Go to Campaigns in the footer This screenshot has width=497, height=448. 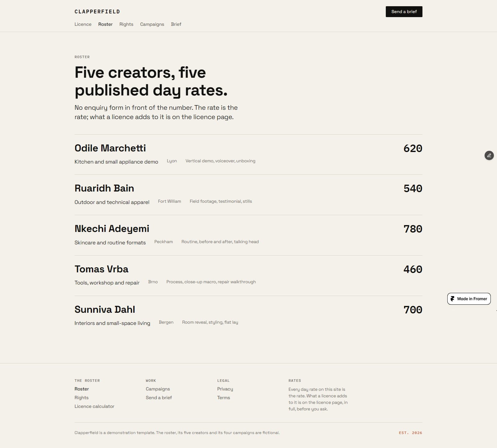coord(158,389)
